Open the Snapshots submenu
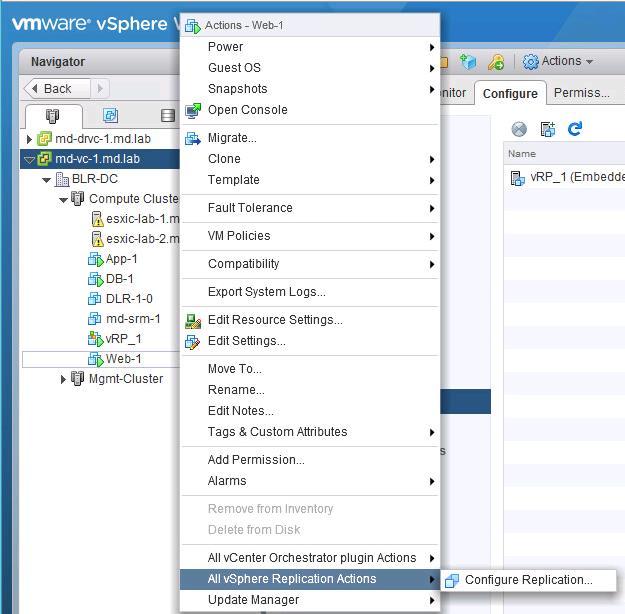The height and width of the screenshot is (614, 625). point(310,89)
